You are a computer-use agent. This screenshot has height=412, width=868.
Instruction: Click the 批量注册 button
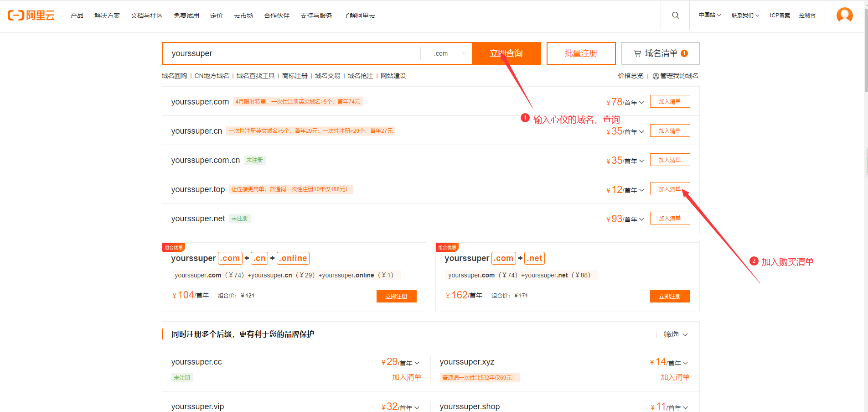581,53
